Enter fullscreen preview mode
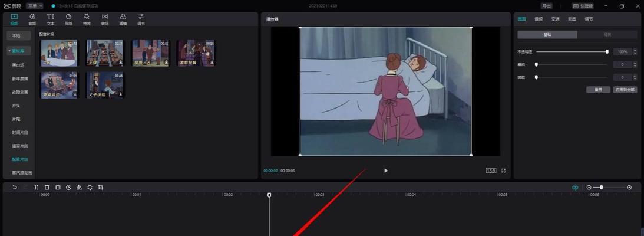 (504, 171)
